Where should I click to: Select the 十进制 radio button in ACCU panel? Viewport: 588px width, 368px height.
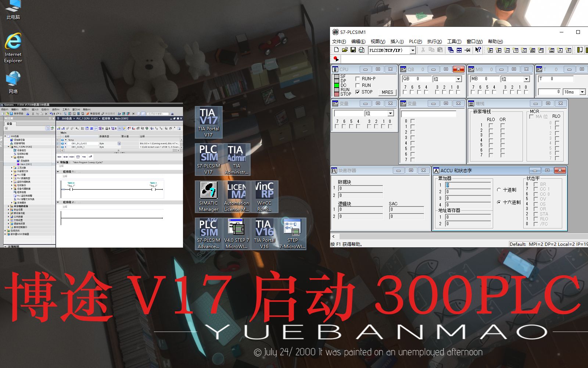499,190
